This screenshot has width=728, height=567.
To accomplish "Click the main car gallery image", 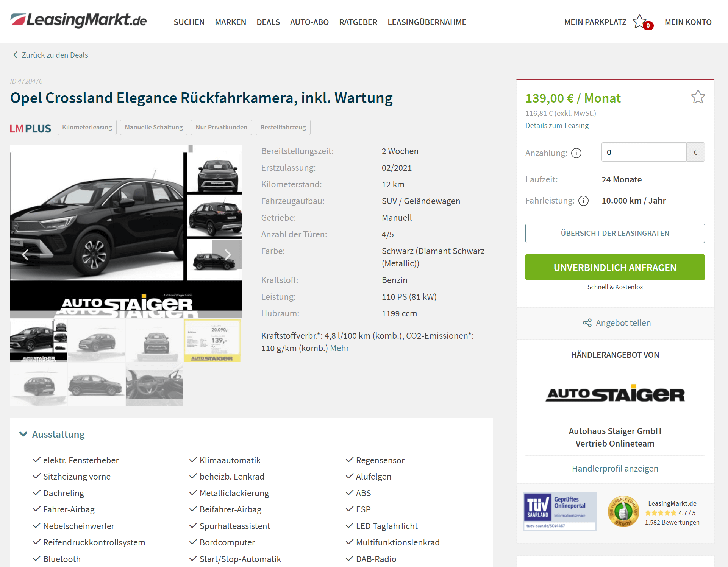I will click(126, 231).
